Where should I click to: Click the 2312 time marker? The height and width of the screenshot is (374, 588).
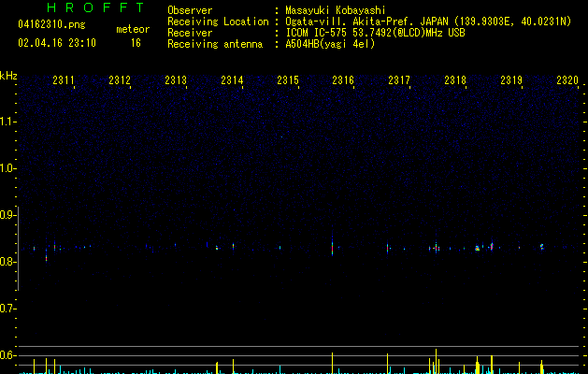click(x=120, y=80)
